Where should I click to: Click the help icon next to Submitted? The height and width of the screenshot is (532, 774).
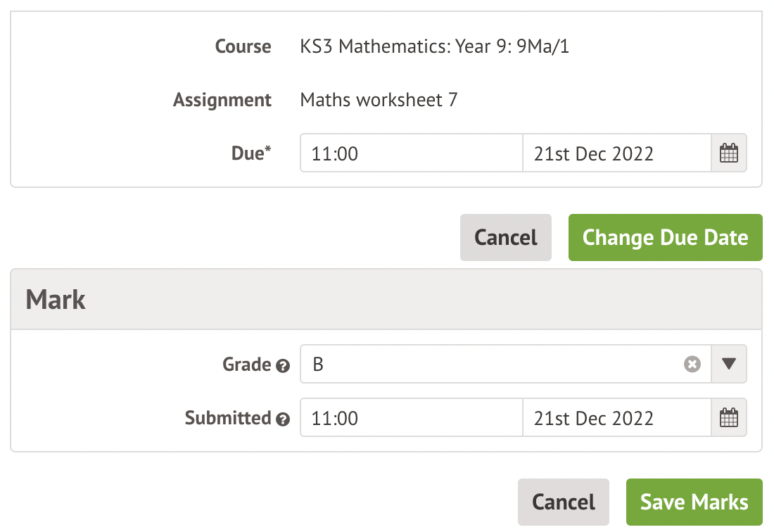(x=284, y=419)
